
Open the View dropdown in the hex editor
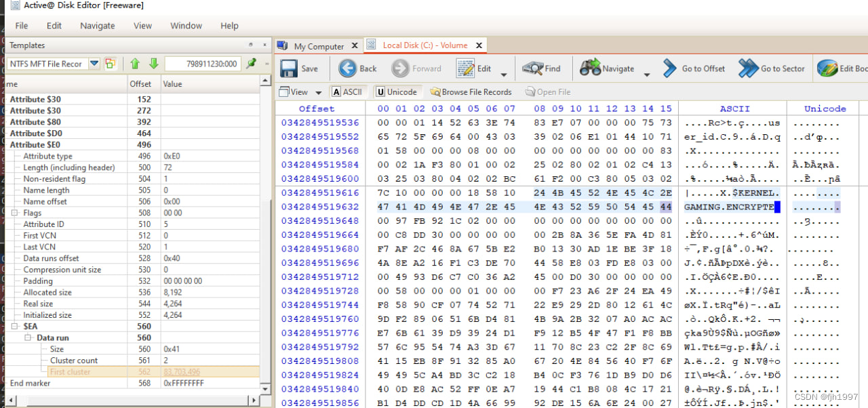coord(302,91)
